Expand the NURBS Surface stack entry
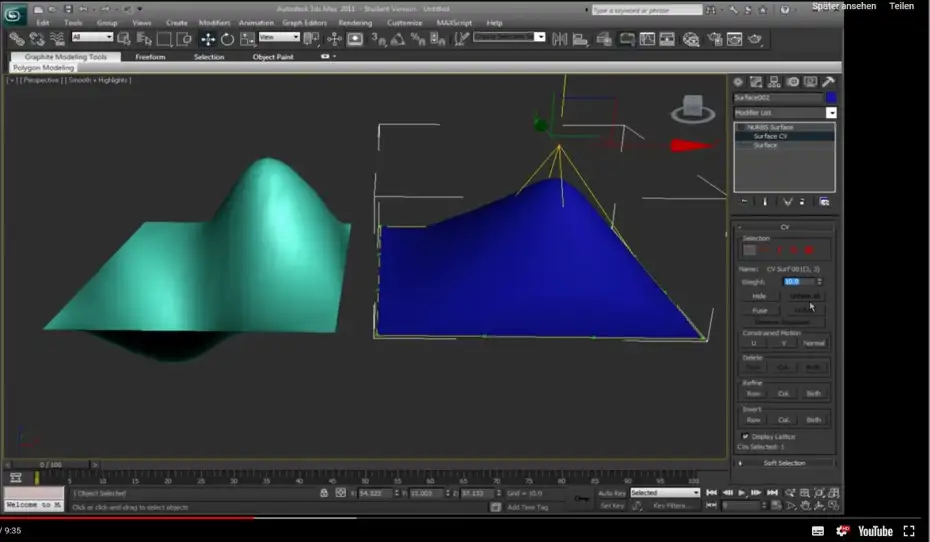Viewport: 930px width, 542px height. pyautogui.click(x=740, y=127)
